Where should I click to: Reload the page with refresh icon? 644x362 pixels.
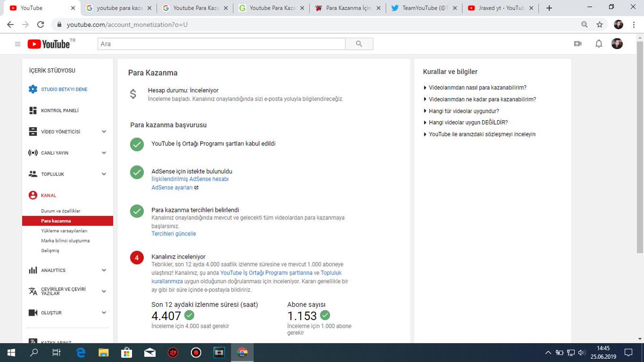40,25
